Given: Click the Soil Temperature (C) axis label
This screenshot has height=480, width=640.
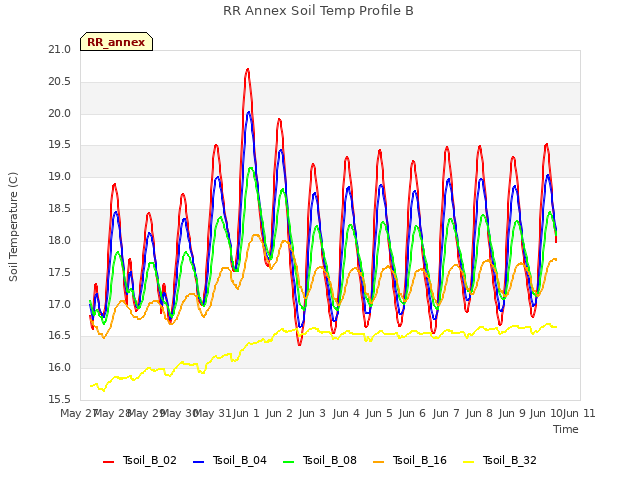Looking at the screenshot, I should [x=13, y=227].
